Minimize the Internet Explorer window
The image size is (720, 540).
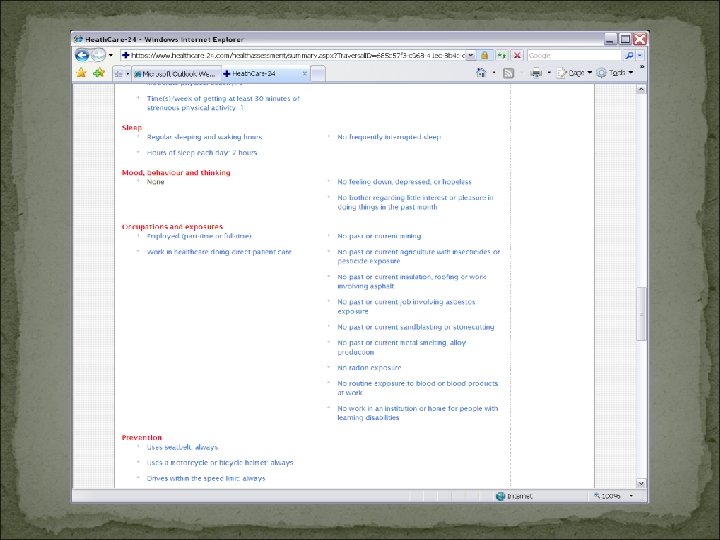(610, 39)
